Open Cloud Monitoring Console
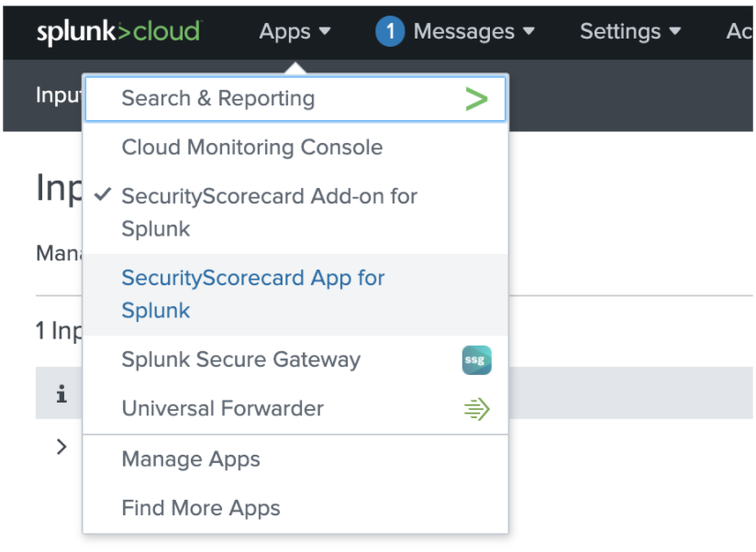 point(295,148)
